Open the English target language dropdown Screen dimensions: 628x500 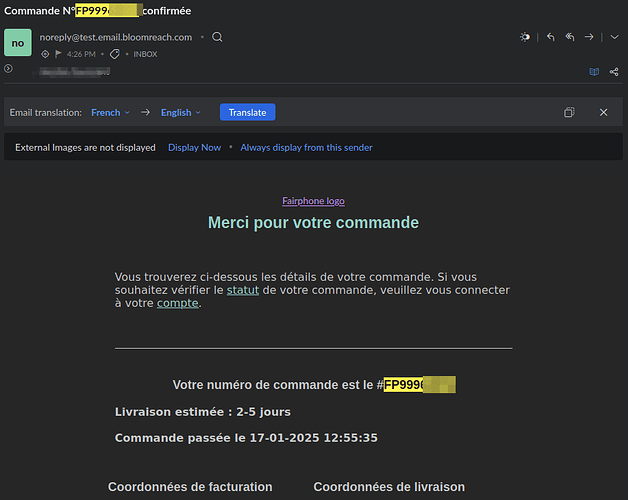(x=180, y=112)
